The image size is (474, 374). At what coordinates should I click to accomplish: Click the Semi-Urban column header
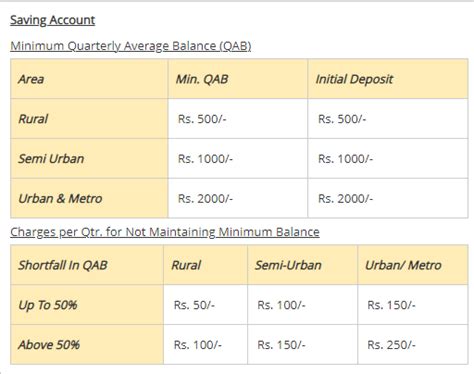click(303, 265)
